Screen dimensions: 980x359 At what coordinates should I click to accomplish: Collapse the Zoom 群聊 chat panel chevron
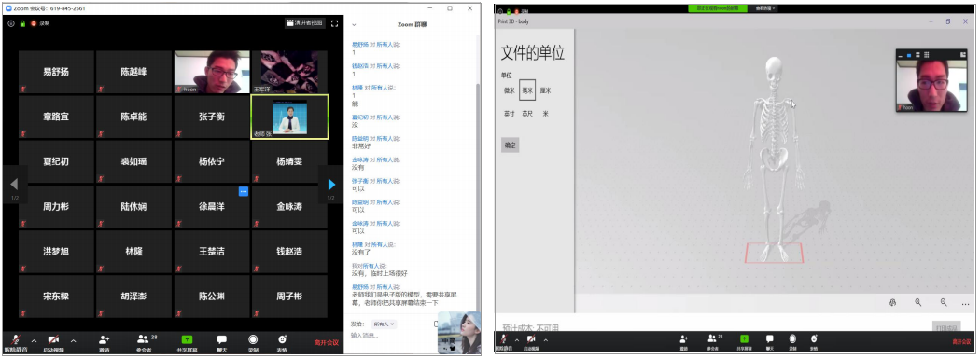pyautogui.click(x=355, y=24)
